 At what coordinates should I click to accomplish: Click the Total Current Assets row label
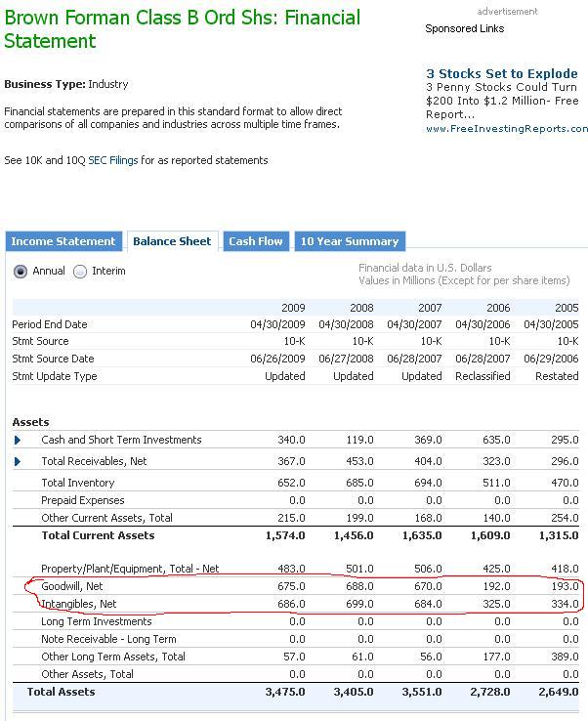[98, 535]
